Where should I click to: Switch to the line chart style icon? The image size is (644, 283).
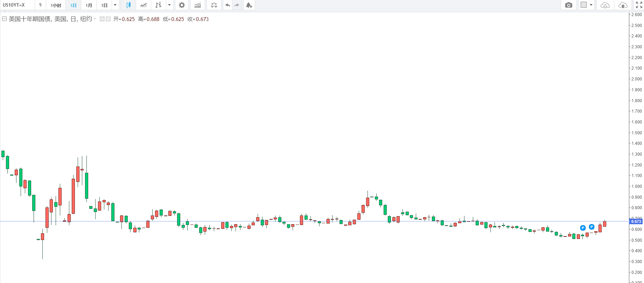(x=143, y=5)
